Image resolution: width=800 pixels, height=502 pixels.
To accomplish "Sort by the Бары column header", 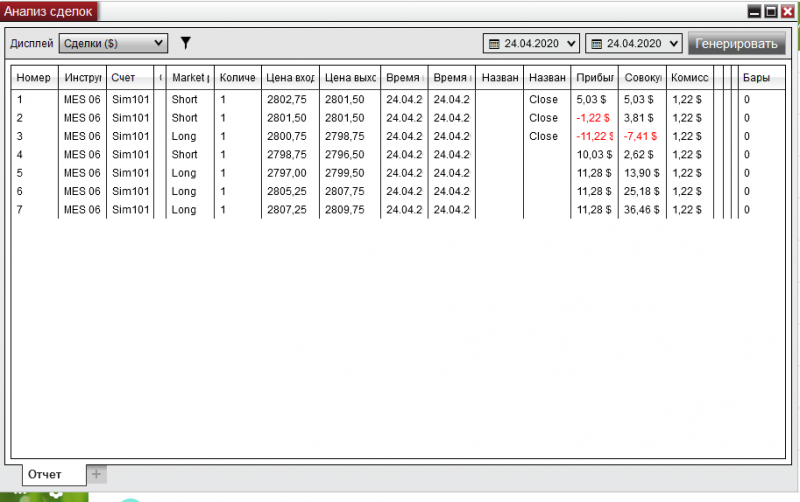I will click(762, 78).
